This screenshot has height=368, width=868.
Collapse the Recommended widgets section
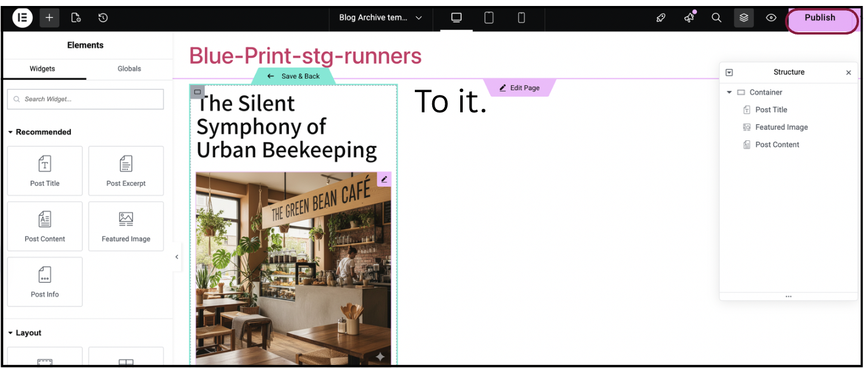click(x=11, y=132)
